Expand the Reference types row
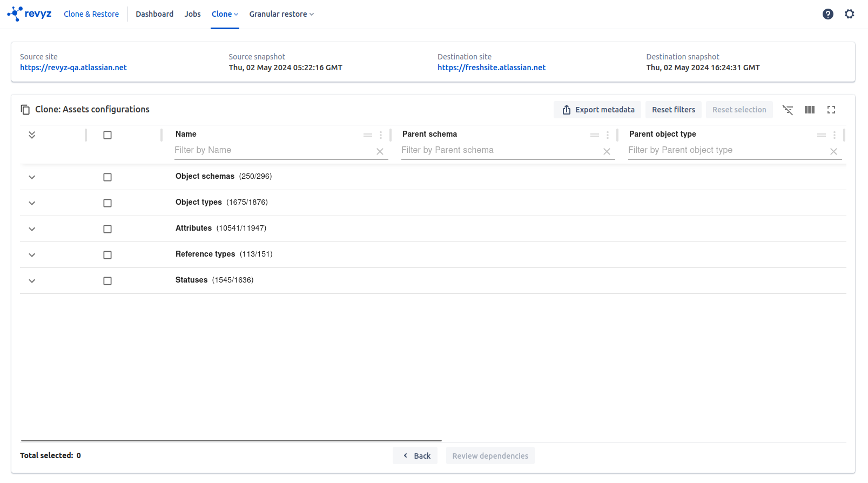Screen dimensions: 868x483 [32, 255]
